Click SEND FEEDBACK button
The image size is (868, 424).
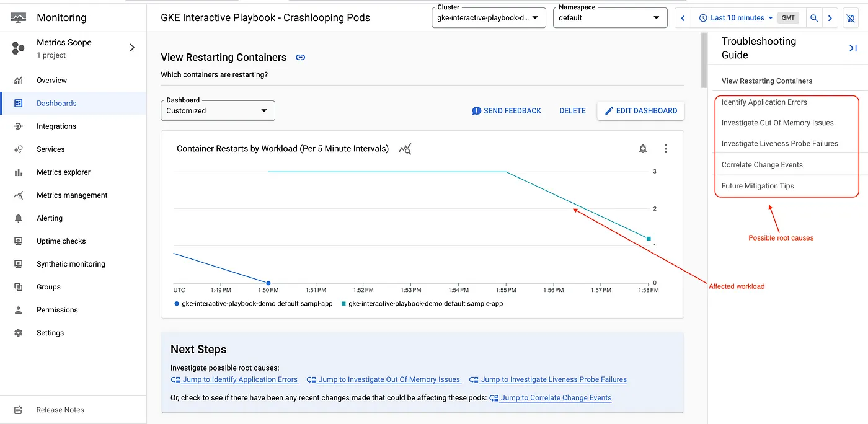click(x=507, y=111)
